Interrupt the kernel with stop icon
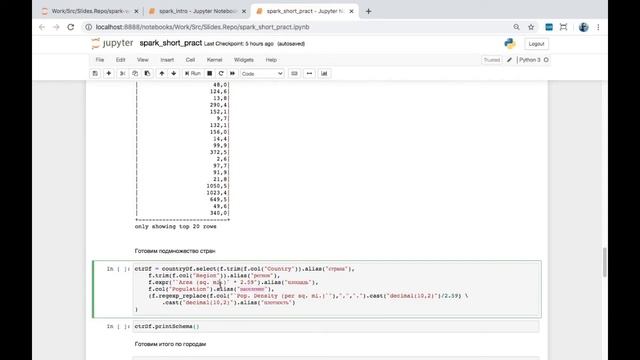Screen dimensions: 640x360 (x=209, y=73)
